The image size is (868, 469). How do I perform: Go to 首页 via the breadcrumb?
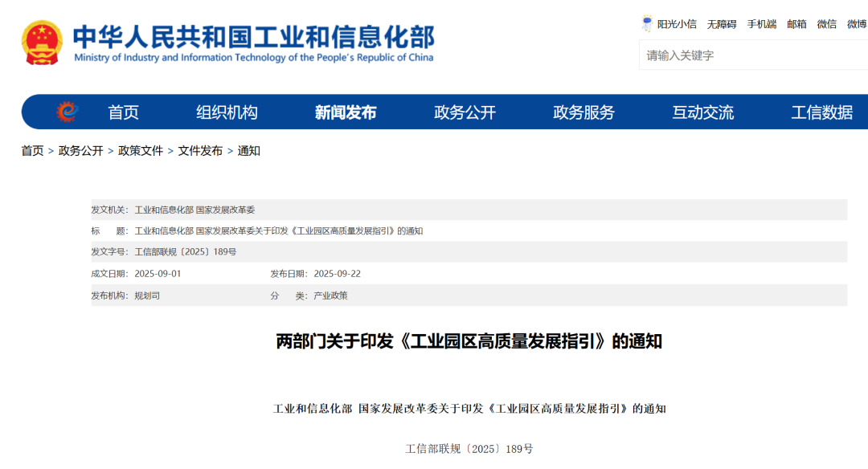point(31,152)
